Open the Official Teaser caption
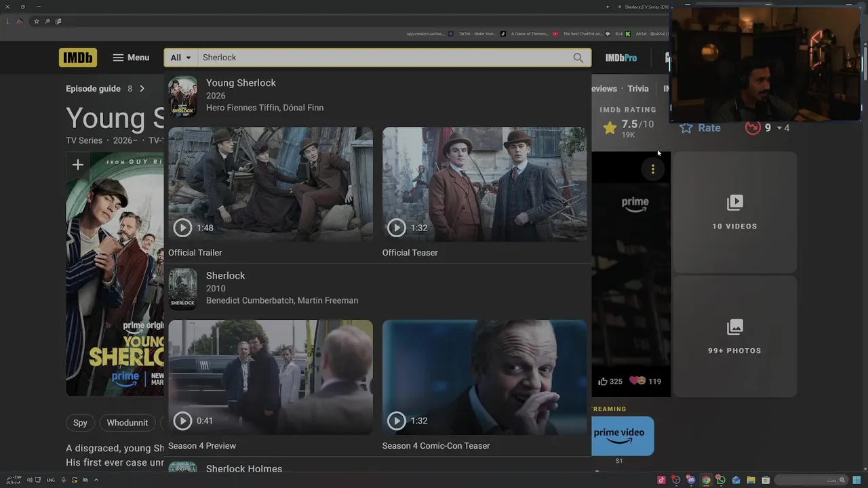Viewport: 868px width, 488px height. pyautogui.click(x=410, y=253)
